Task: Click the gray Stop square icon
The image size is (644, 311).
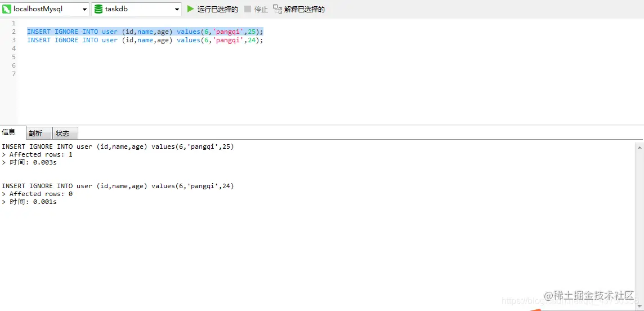Action: (248, 9)
